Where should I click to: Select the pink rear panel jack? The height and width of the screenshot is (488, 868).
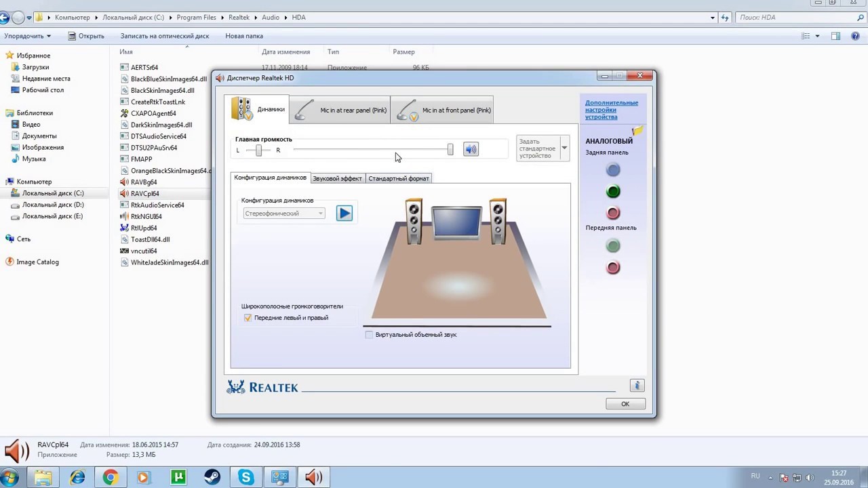613,213
